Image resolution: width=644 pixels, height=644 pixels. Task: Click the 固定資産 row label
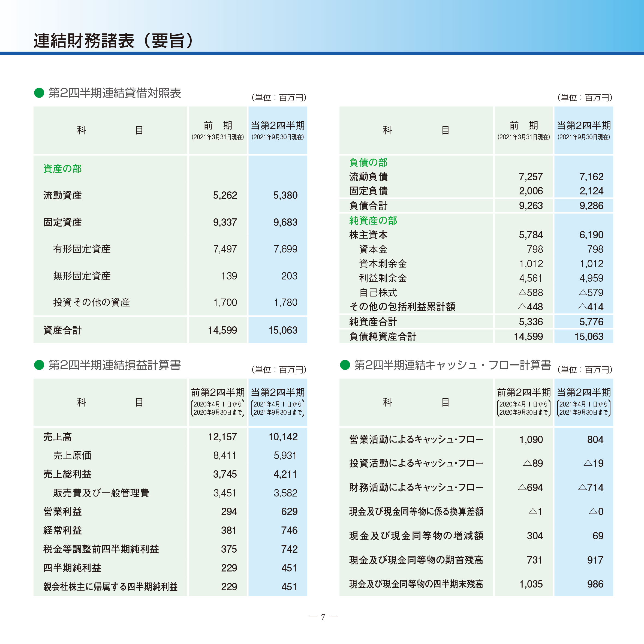(62, 222)
